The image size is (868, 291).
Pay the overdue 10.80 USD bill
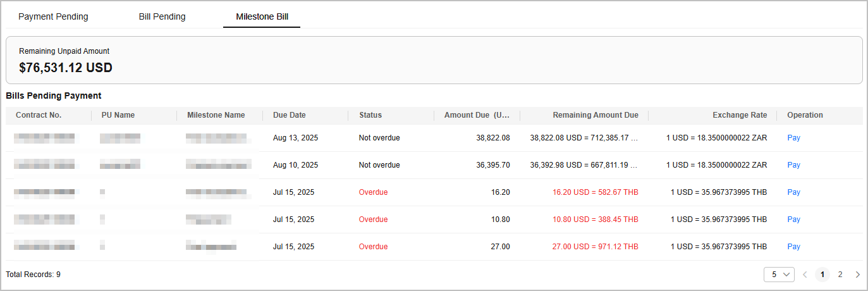[x=793, y=220]
